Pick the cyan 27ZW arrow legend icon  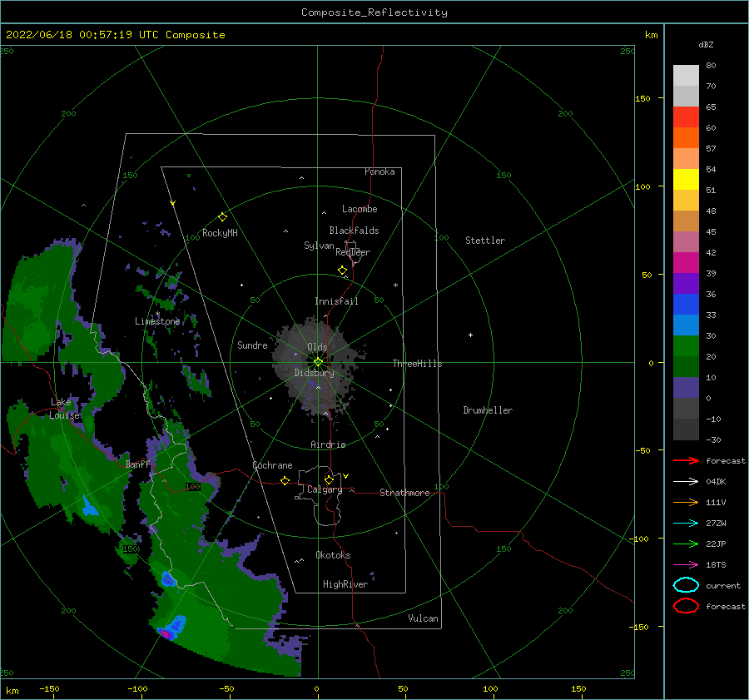pos(686,524)
